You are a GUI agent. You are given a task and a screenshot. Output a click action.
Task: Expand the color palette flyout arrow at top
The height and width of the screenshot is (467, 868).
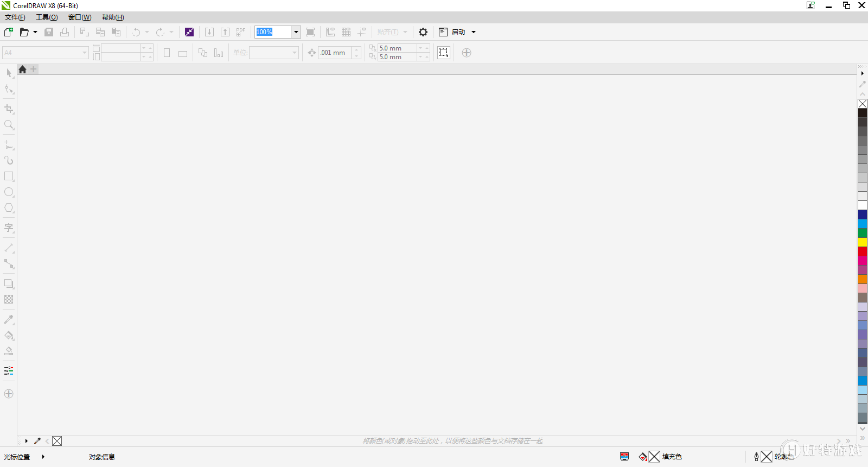pos(863,73)
